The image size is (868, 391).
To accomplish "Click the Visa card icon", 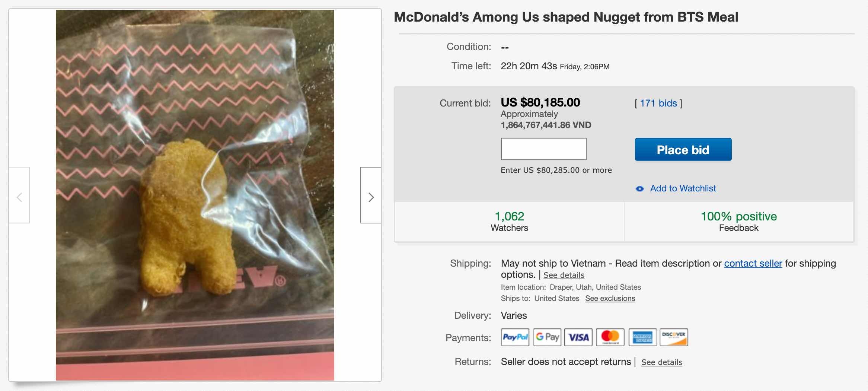I will [578, 337].
